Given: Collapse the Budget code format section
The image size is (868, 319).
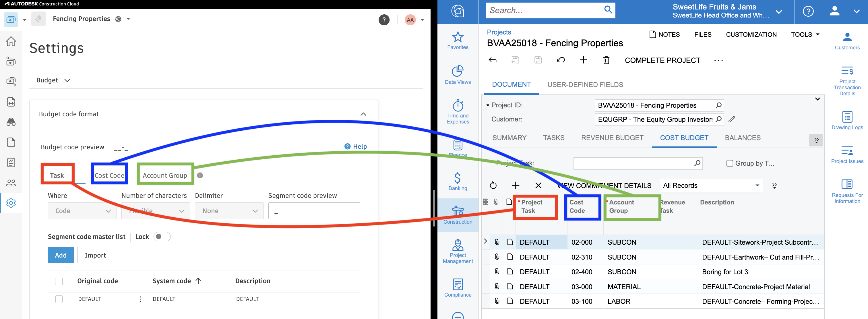Looking at the screenshot, I should point(363,114).
